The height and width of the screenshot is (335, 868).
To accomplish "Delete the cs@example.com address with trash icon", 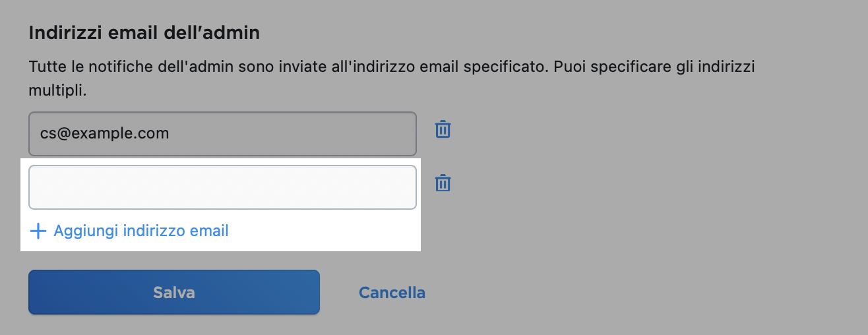I will pyautogui.click(x=443, y=129).
